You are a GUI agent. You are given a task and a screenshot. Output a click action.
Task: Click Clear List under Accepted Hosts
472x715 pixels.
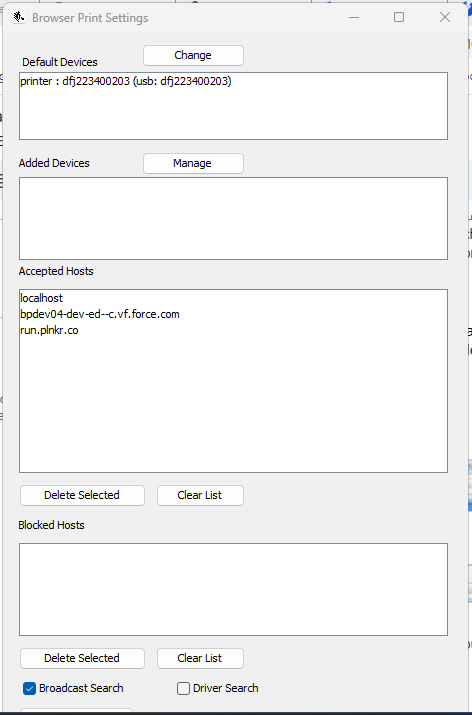point(200,495)
